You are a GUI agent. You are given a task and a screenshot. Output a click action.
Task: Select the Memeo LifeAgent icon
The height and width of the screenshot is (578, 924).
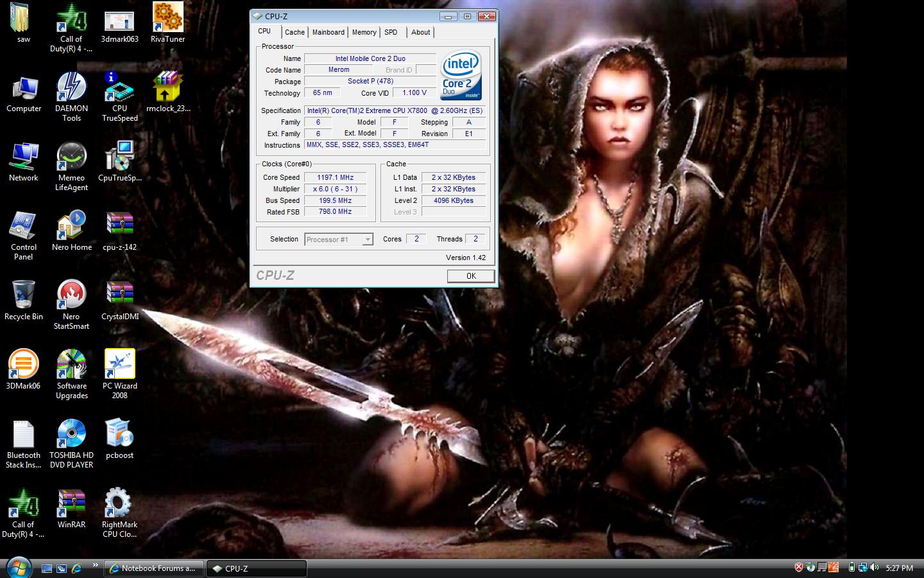71,157
